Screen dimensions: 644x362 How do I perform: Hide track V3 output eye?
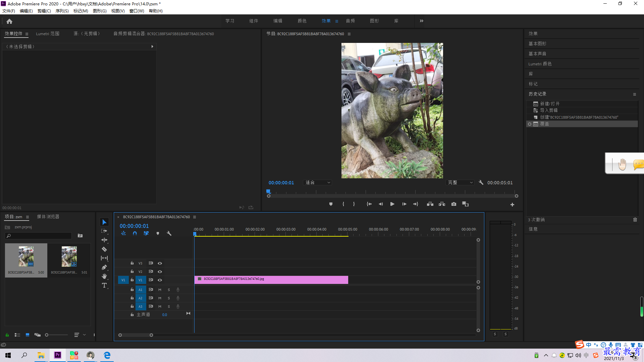point(160,263)
